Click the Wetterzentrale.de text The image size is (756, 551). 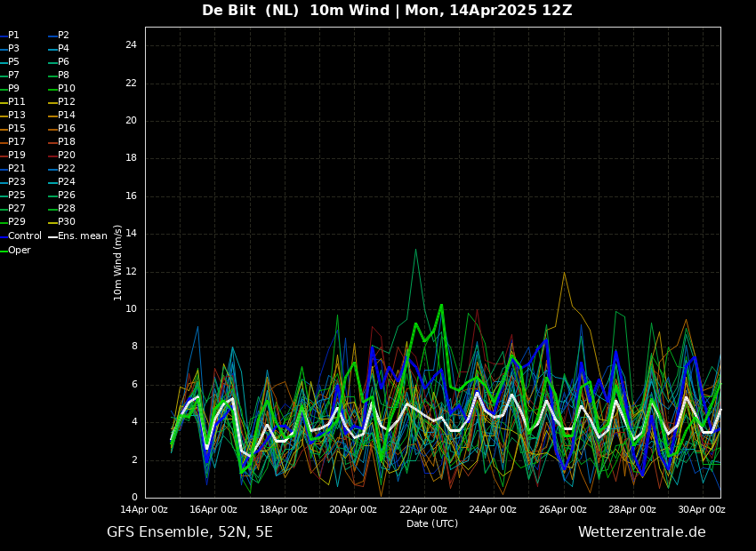point(641,532)
